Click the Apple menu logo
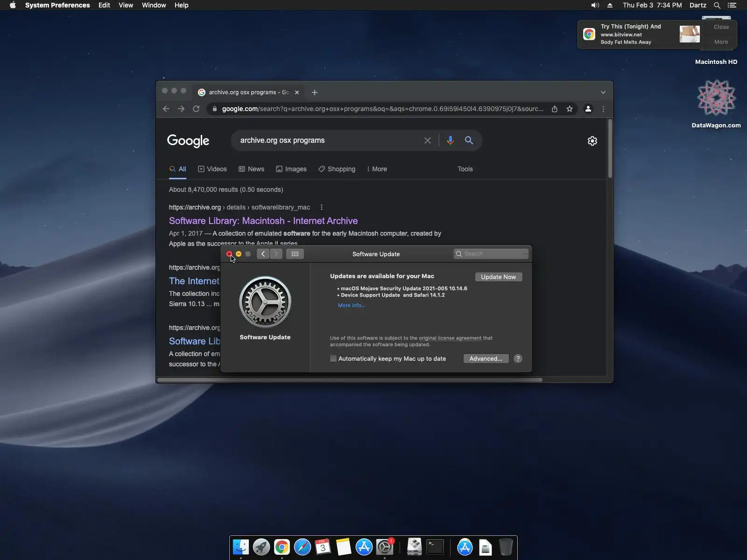Image resolution: width=747 pixels, height=560 pixels. point(13,5)
